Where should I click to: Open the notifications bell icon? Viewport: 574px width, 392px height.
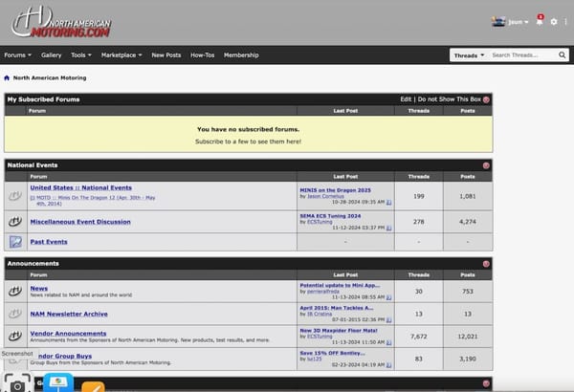click(x=540, y=21)
